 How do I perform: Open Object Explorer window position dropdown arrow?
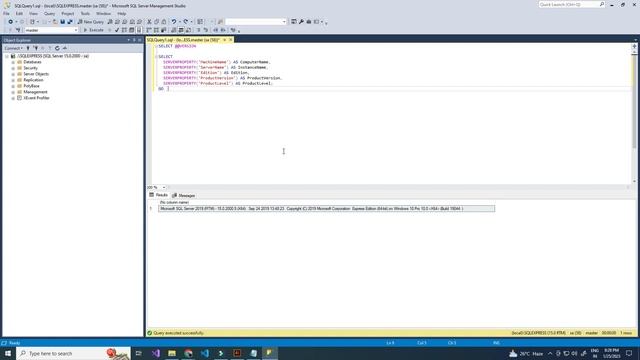(x=129, y=40)
